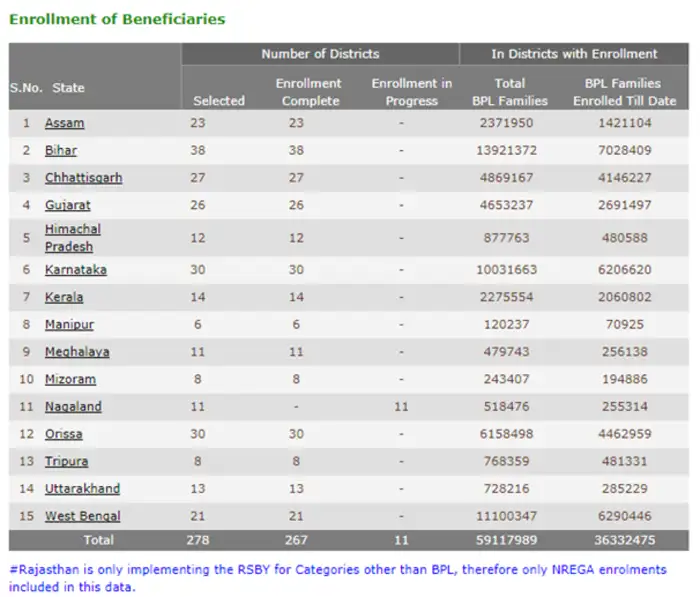Select the Manipur state link
700x597 pixels.
(69, 325)
